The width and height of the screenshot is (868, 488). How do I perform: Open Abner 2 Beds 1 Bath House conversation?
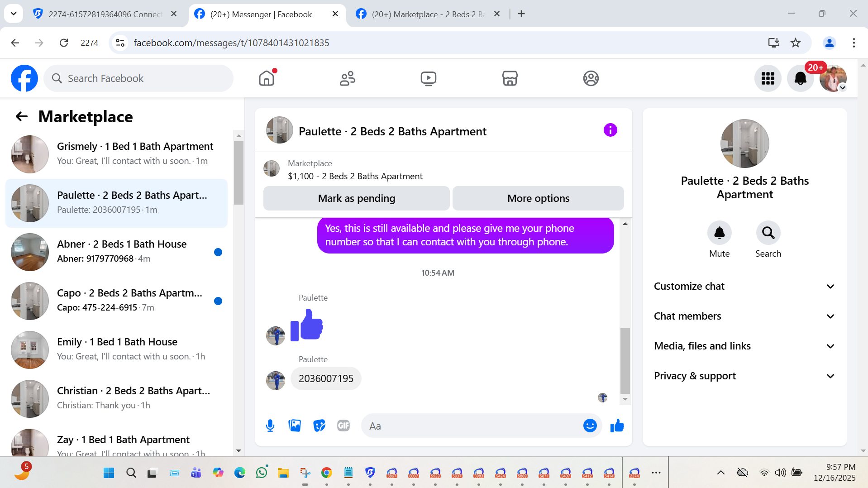(x=117, y=252)
